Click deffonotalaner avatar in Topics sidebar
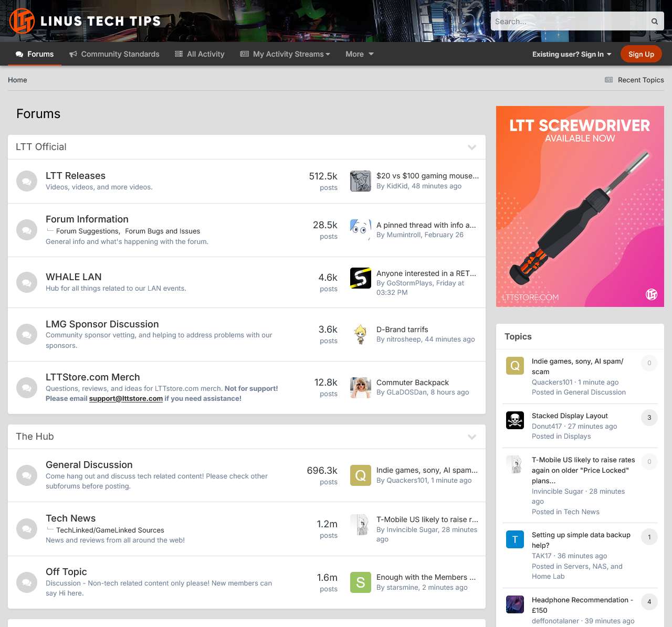This screenshot has height=627, width=672. [x=515, y=604]
